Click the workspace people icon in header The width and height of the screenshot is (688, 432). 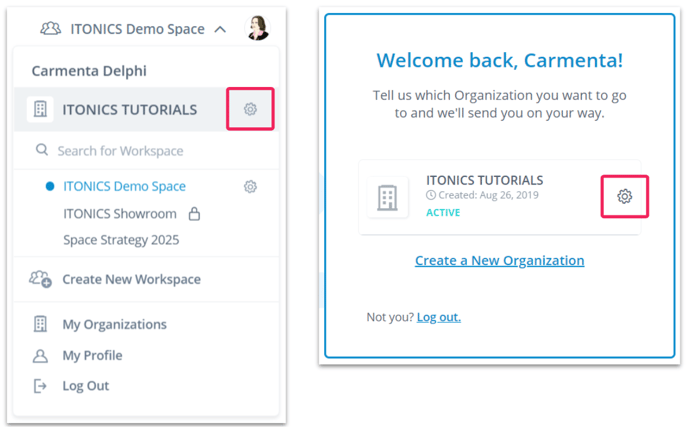pos(50,29)
